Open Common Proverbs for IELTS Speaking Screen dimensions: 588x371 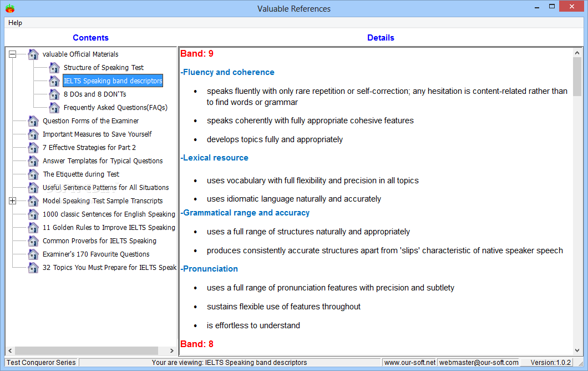[99, 240]
